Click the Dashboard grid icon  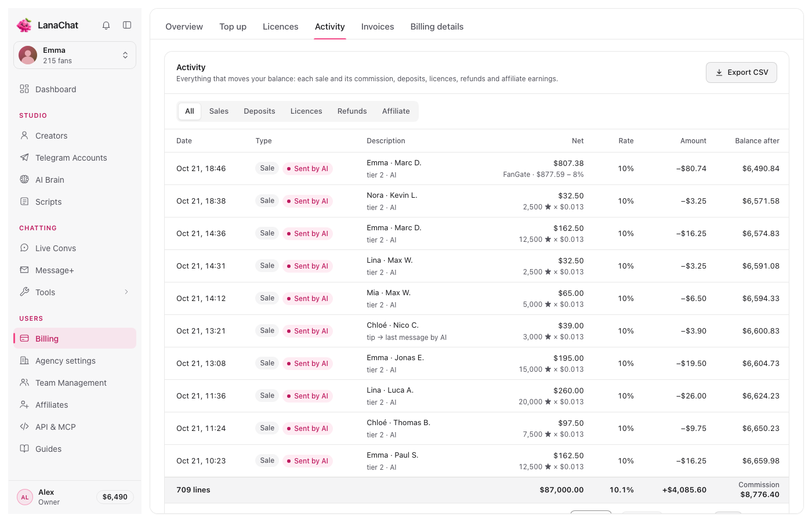(x=24, y=89)
